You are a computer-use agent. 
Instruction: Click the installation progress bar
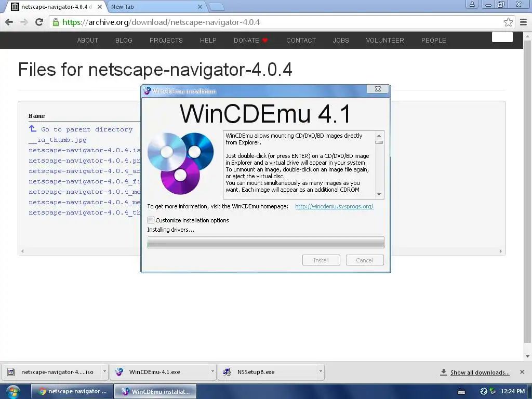pyautogui.click(x=265, y=242)
